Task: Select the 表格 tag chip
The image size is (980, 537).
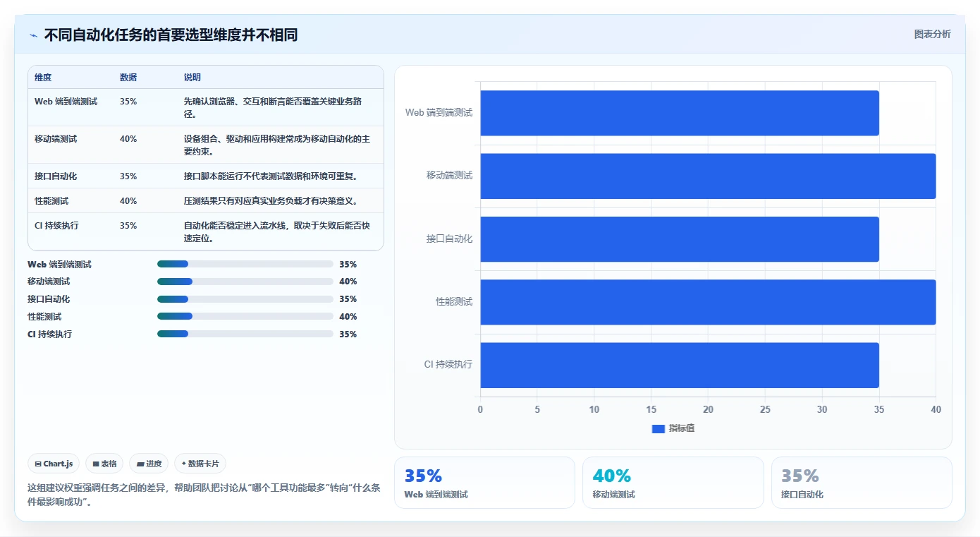Action: (104, 464)
